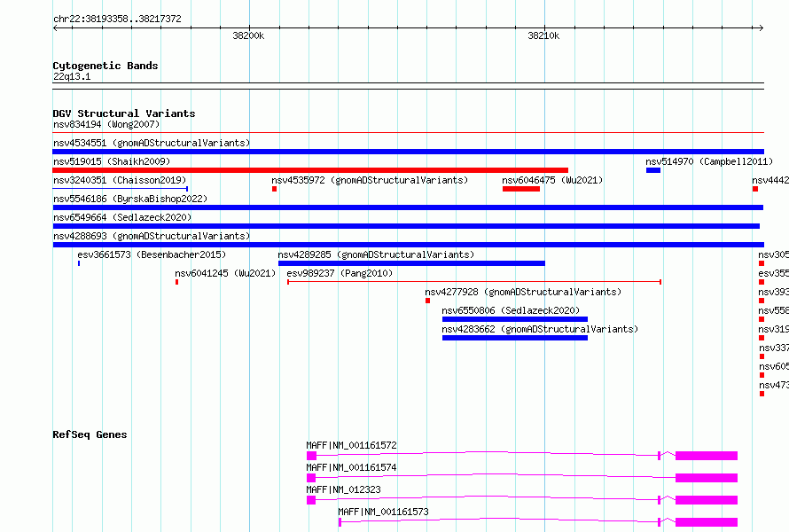Open the MAFF|NM_001161573 transcript label
The height and width of the screenshot is (532, 789).
coord(383,512)
